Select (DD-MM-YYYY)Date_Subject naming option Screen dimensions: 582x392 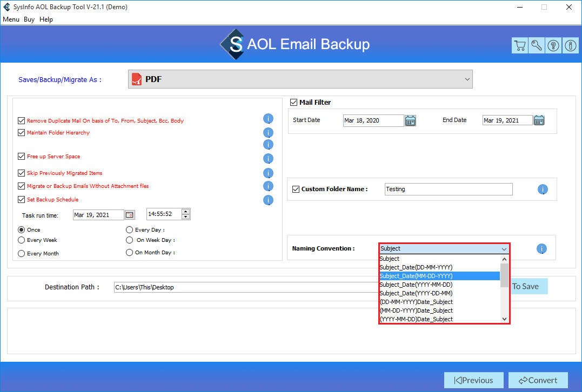coord(416,302)
